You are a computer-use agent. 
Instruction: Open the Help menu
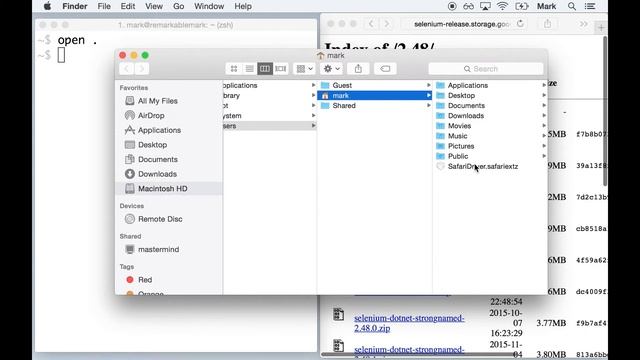pos(243,6)
